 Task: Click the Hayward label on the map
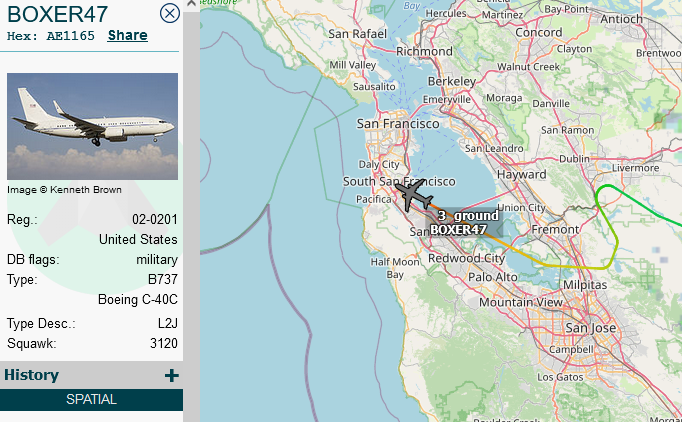pyautogui.click(x=522, y=174)
